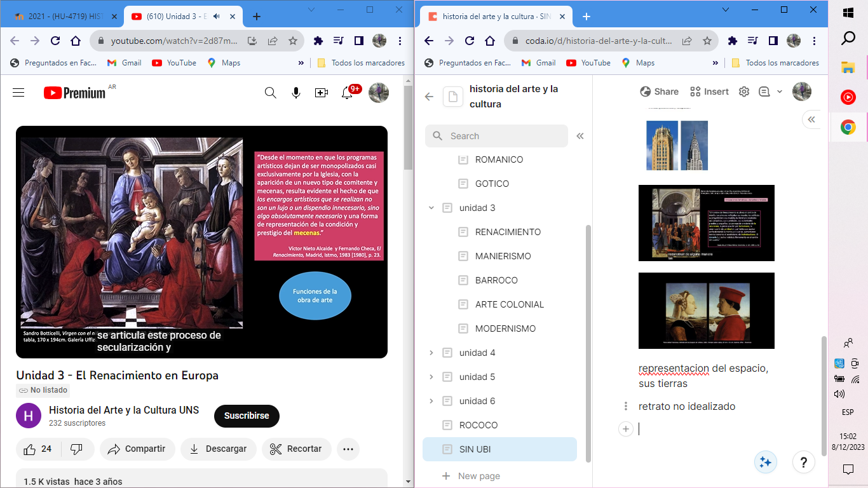Open Coda help question mark

(x=804, y=463)
